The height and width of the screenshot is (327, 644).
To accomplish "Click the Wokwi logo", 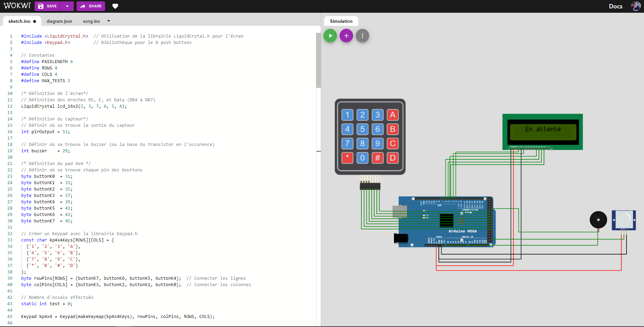I will click(x=17, y=5).
